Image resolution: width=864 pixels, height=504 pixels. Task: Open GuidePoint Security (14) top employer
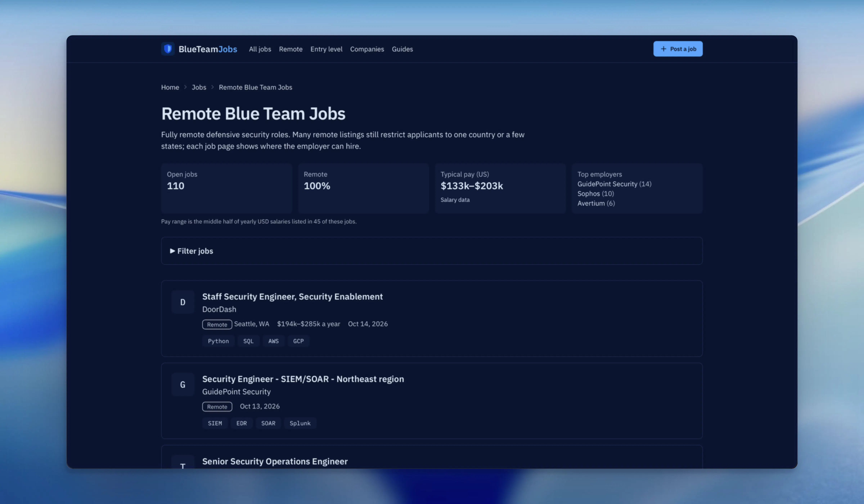click(614, 184)
